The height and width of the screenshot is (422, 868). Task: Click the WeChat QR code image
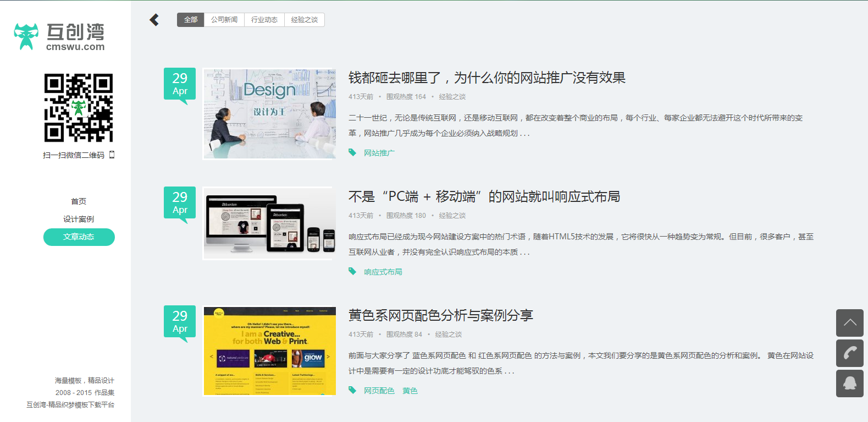click(x=79, y=108)
